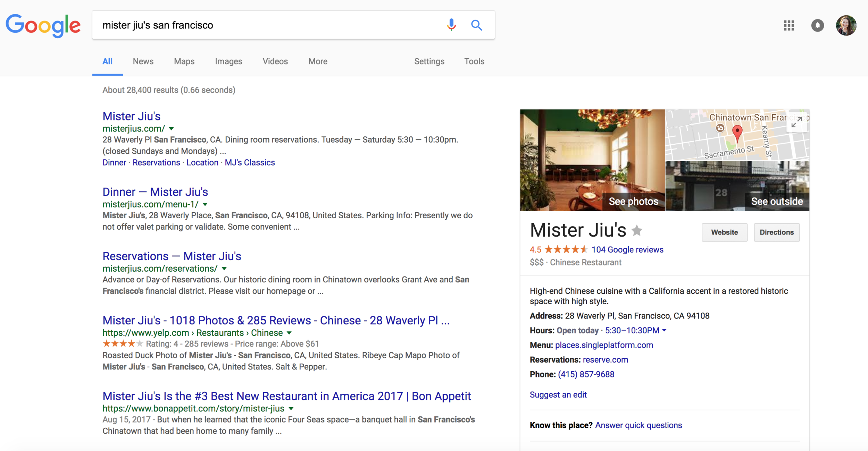Viewport: 868px width, 451px height.
Task: Switch to the Images tab
Action: (228, 61)
